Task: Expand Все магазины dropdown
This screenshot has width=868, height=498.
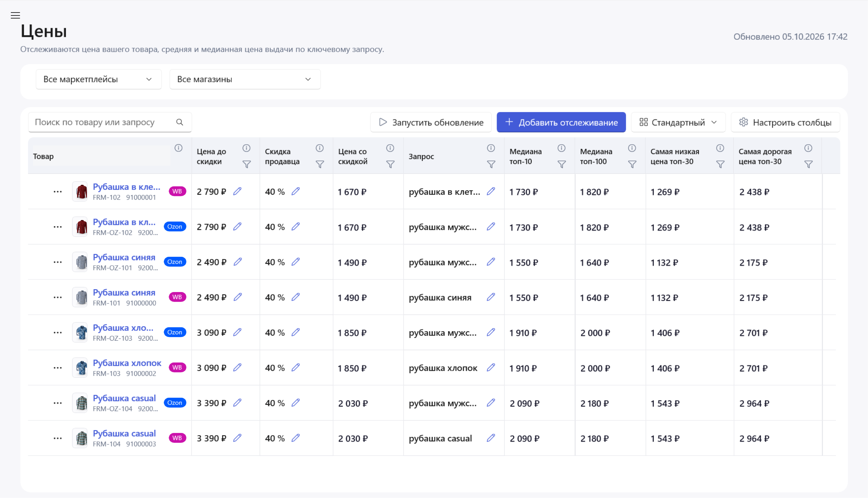Action: [245, 79]
